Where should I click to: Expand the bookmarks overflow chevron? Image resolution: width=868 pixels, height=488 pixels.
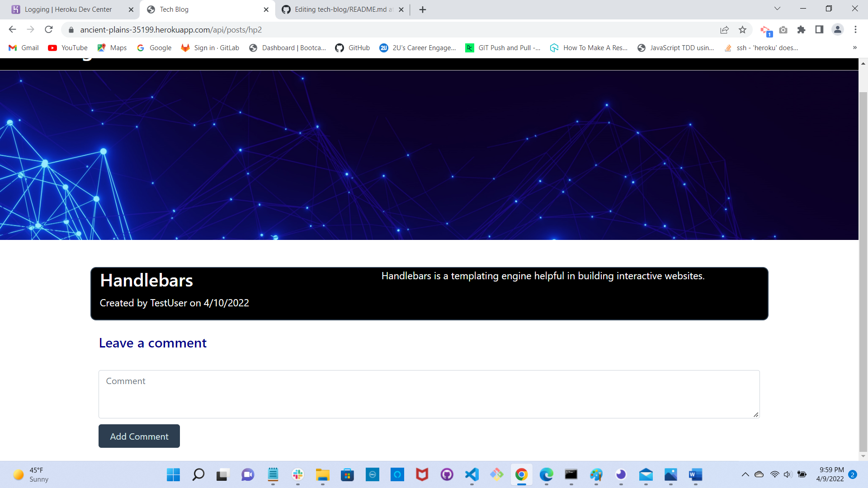855,47
